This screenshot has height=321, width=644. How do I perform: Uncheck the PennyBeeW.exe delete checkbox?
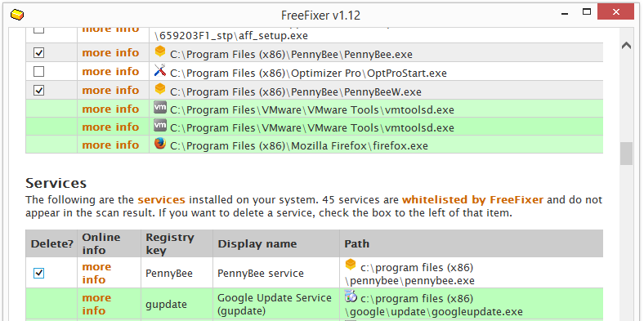(x=38, y=90)
